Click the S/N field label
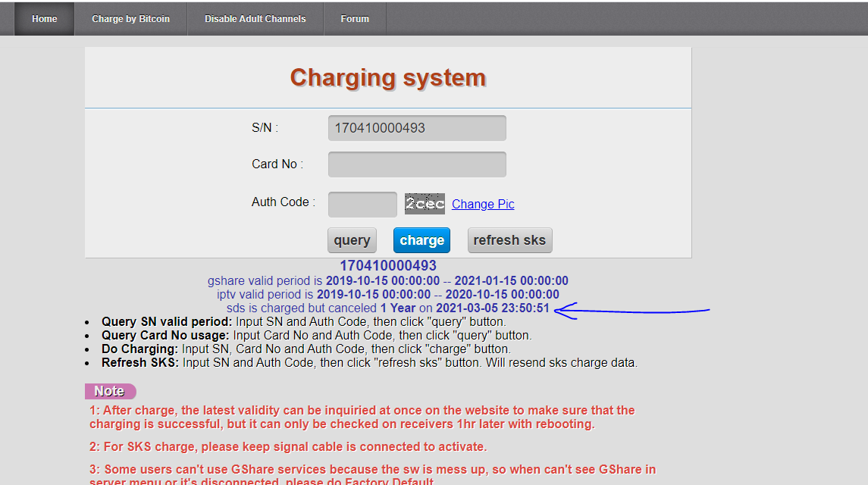The height and width of the screenshot is (485, 868). tap(265, 128)
